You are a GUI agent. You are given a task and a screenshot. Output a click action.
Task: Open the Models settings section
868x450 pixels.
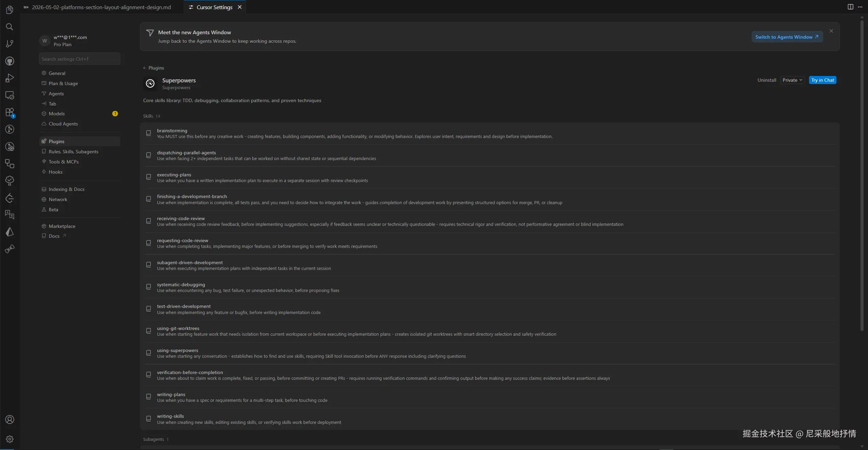click(x=80, y=114)
